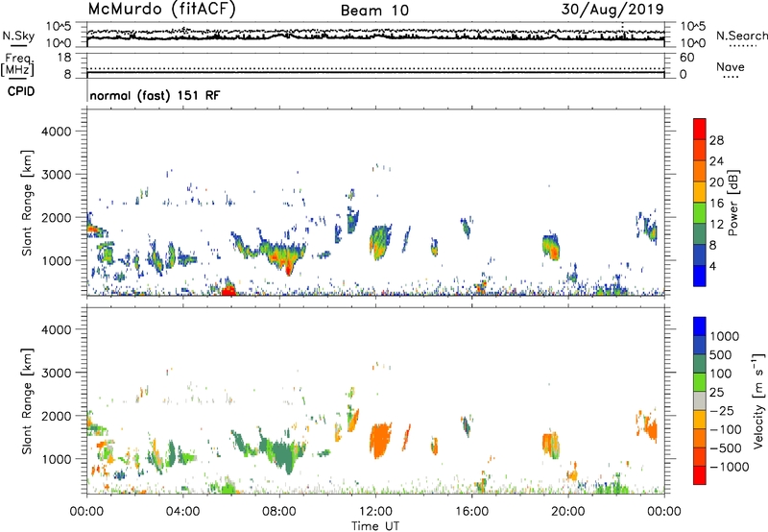This screenshot has height=532, width=768.
Task: Click the 'McMurdo (fitACF)' title text
Action: click(x=161, y=10)
